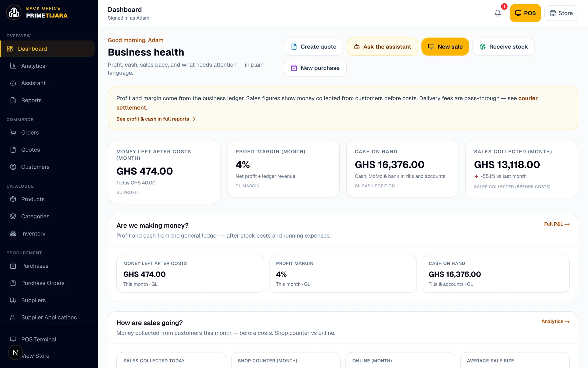Screen dimensions: 588x368
Task: Click the Purchases bag icon
Action: pyautogui.click(x=13, y=266)
